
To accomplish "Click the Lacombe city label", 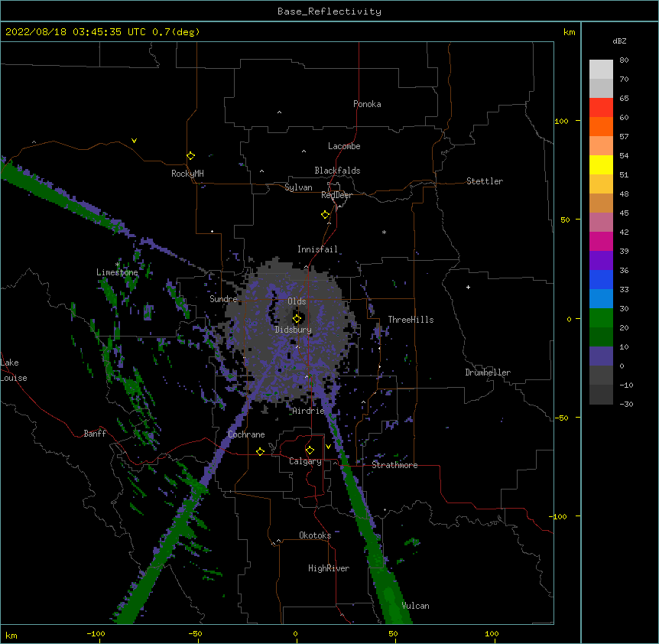I will (344, 146).
